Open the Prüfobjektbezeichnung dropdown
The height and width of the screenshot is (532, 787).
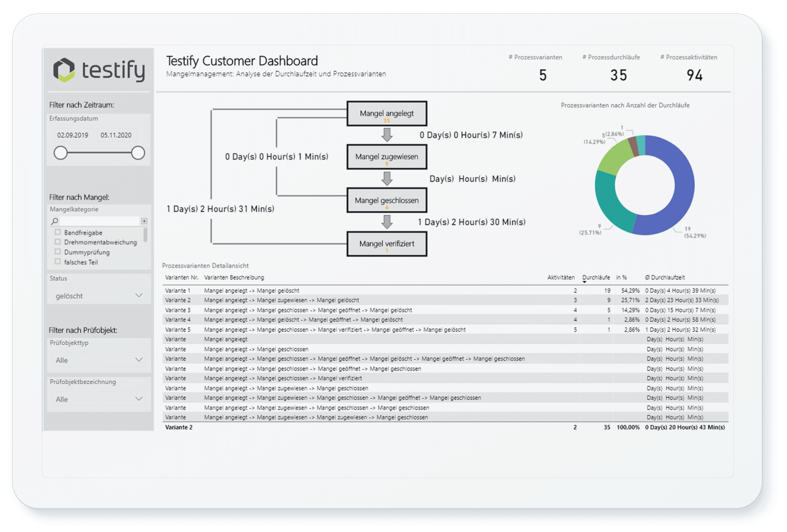pos(99,399)
